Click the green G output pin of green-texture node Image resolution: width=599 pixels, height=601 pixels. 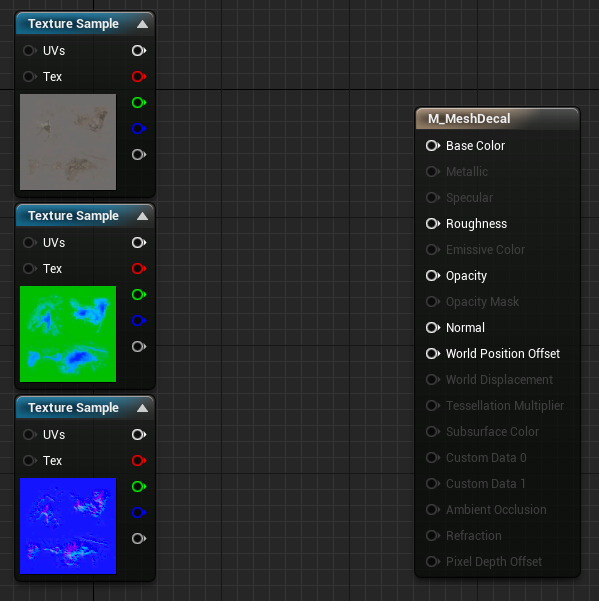coord(139,295)
